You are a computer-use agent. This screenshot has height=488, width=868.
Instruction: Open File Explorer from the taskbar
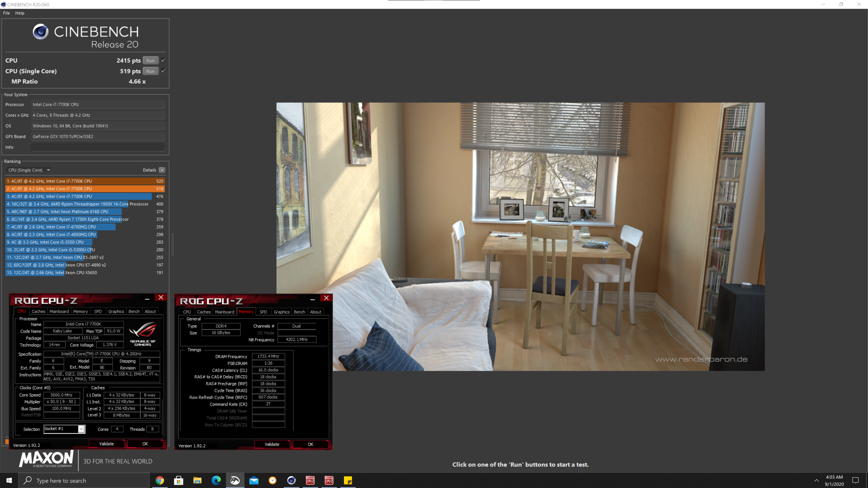(x=197, y=480)
